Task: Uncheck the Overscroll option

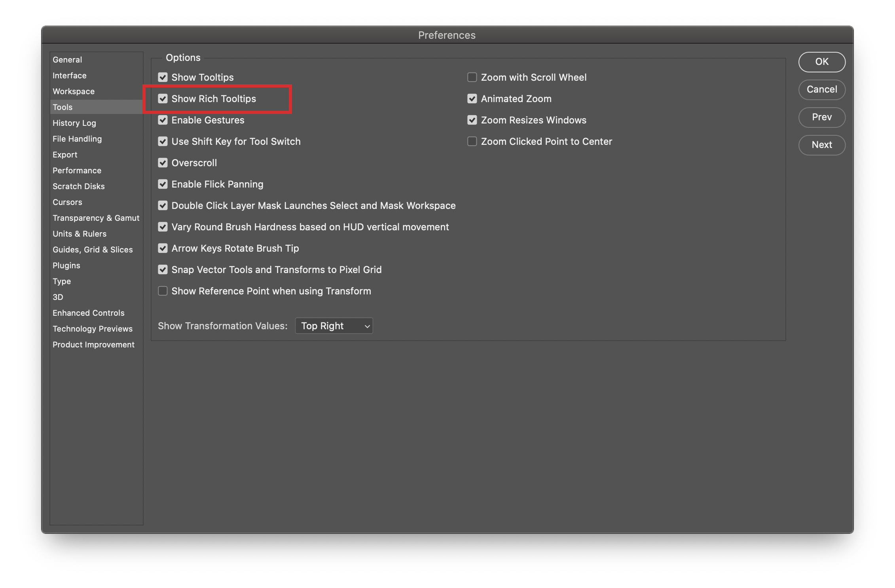Action: click(x=163, y=163)
